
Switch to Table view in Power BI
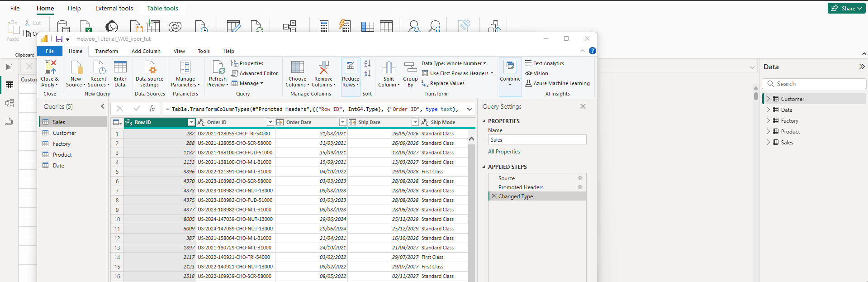coord(9,85)
